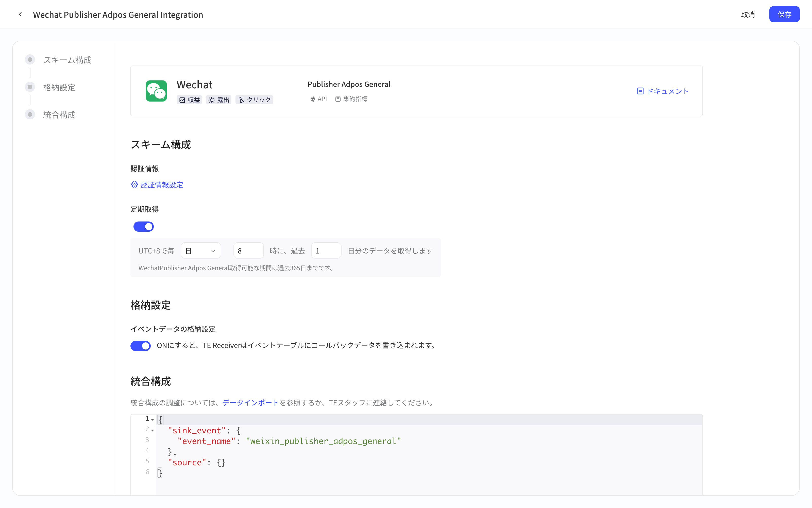Jump to スキーム構成 step in sidebar
Image resolution: width=812 pixels, height=508 pixels.
point(59,60)
